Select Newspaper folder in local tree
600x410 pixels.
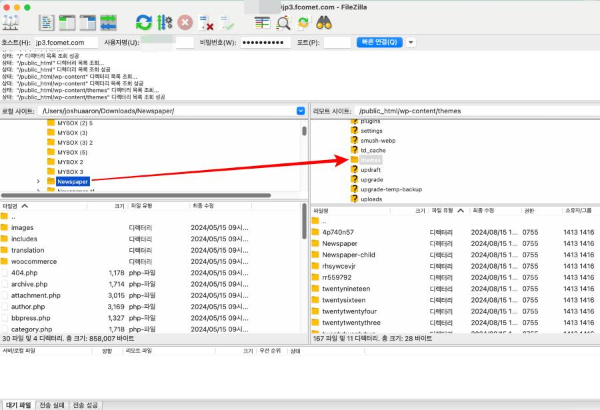(x=73, y=181)
